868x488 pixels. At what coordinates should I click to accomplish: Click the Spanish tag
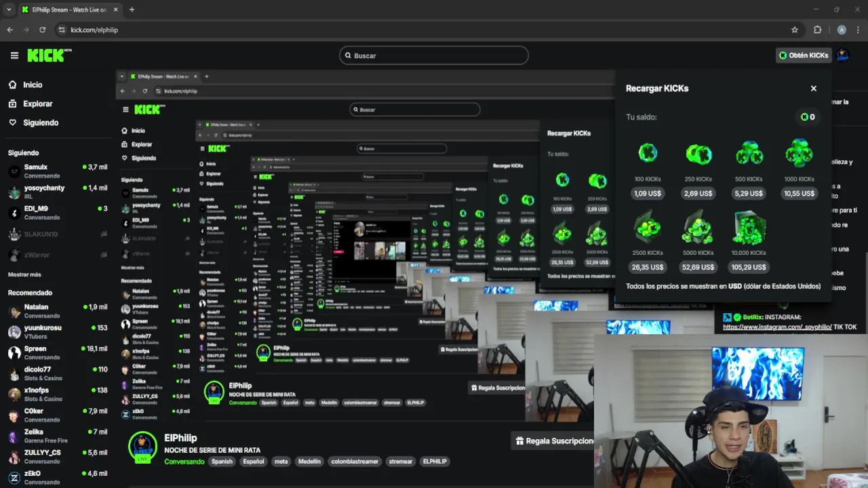[x=222, y=462]
